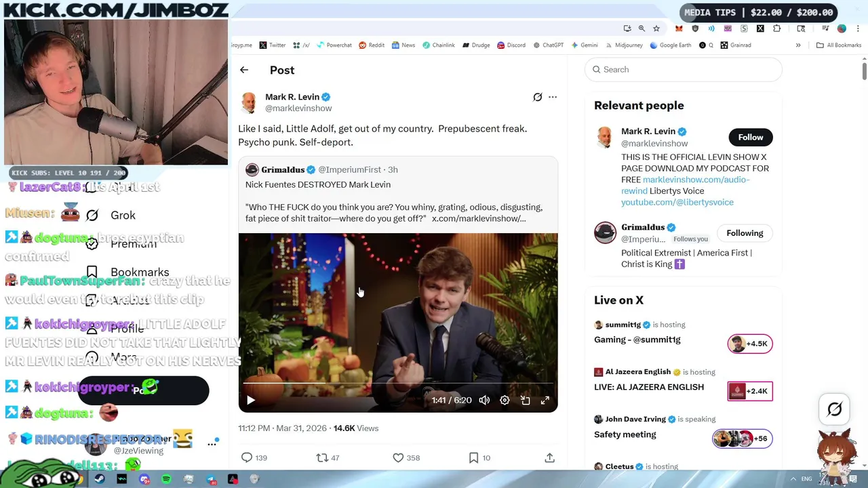The height and width of the screenshot is (488, 868).
Task: Open Chainlink bookmark
Action: click(438, 45)
